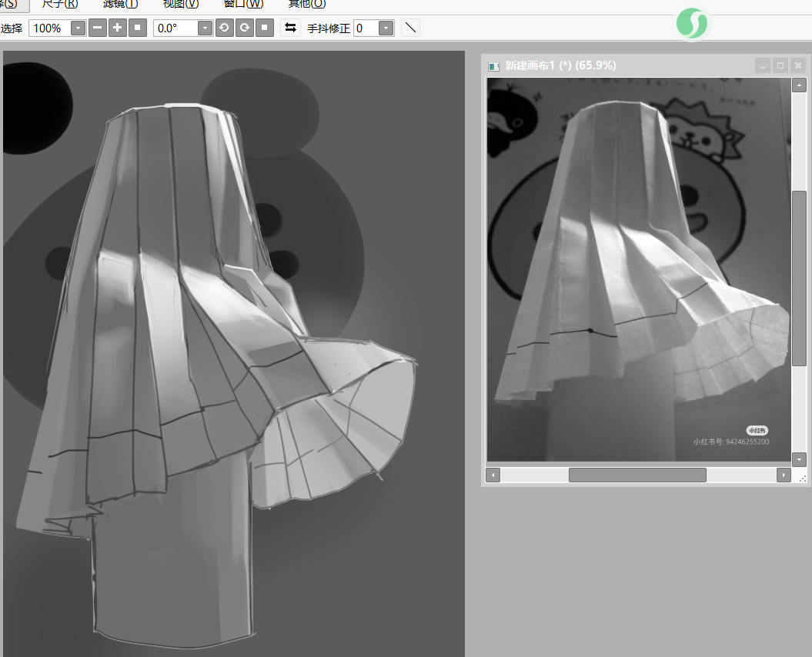The width and height of the screenshot is (812, 657).
Task: Maximize the 新建画布1 reference window
Action: pos(780,66)
